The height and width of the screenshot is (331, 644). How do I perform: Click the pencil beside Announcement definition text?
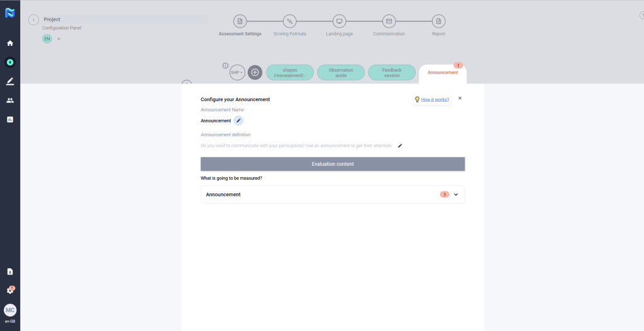click(x=400, y=146)
